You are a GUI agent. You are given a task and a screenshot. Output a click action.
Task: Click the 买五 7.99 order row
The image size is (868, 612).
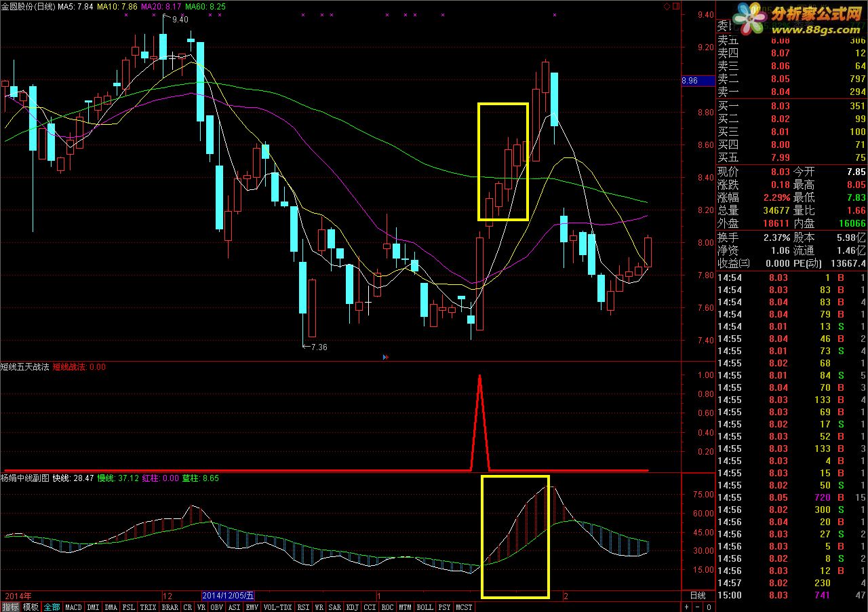tap(792, 157)
